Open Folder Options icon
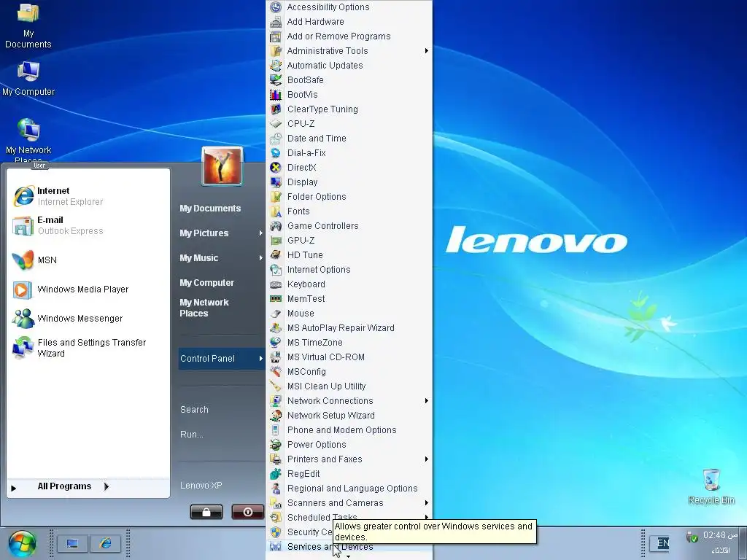747x560 pixels. click(275, 197)
